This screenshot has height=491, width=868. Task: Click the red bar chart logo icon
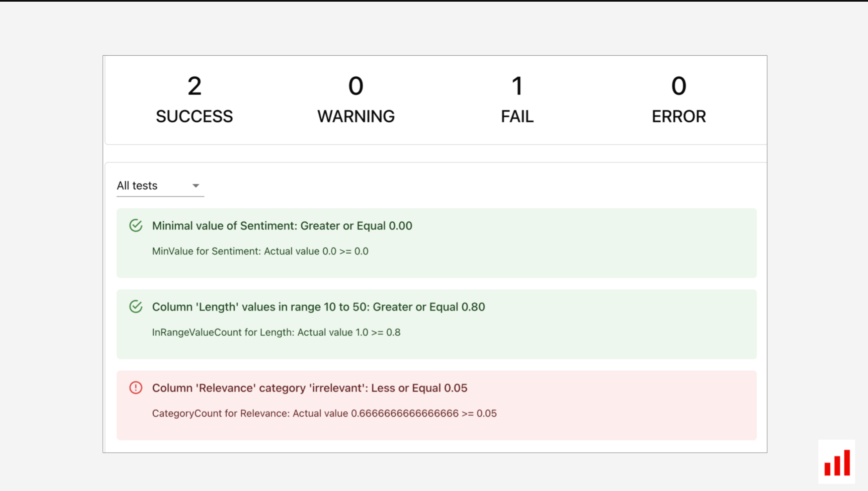[837, 462]
